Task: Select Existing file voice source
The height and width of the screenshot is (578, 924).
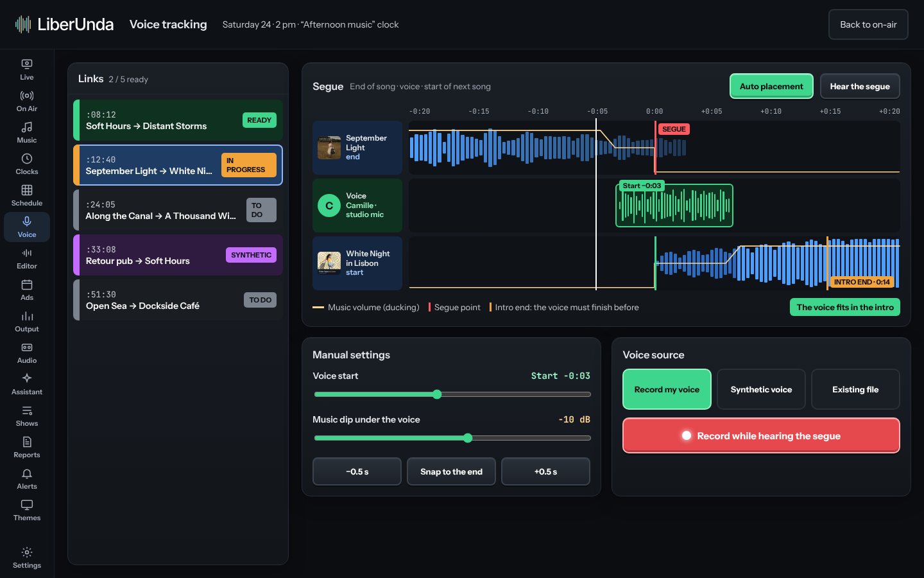Action: point(855,389)
